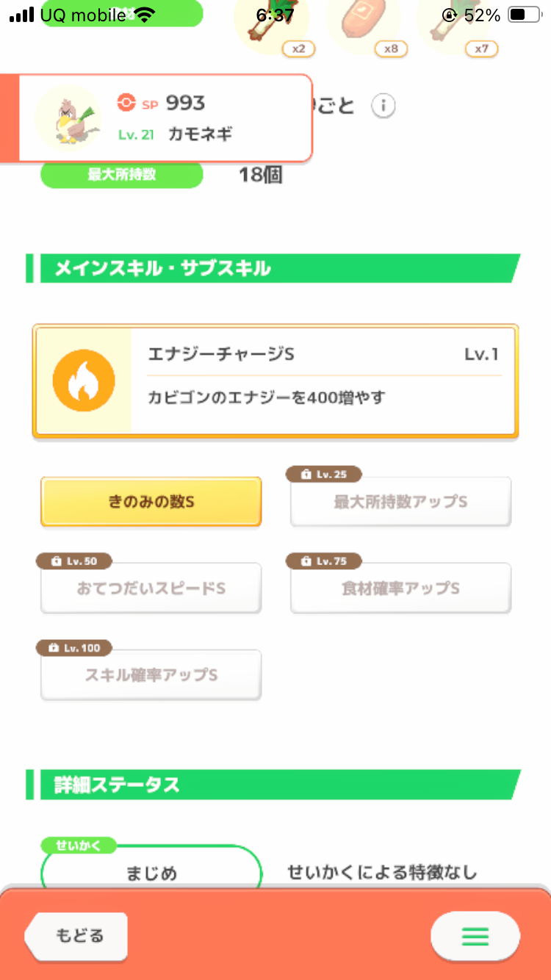Select locked おてつだいスピードS sub skill

[151, 588]
